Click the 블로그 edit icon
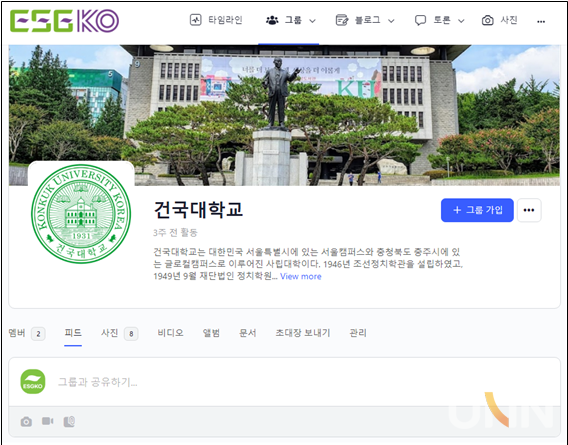 point(342,20)
